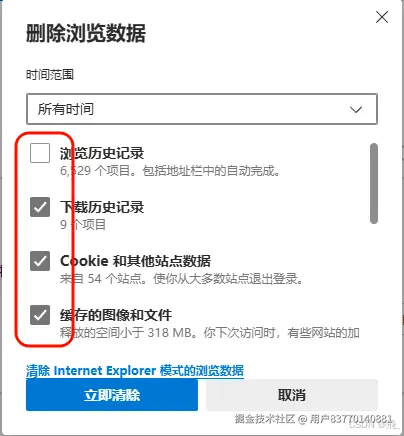
Task: Click the 删除浏览数据 dialog title
Action: coord(86,33)
